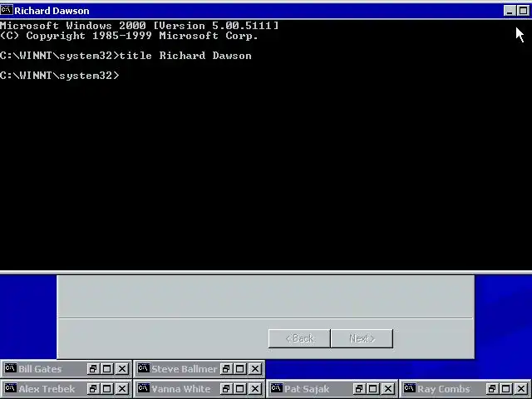Click the console icon of Alex Trebek window
This screenshot has height=399, width=532.
pos(11,388)
